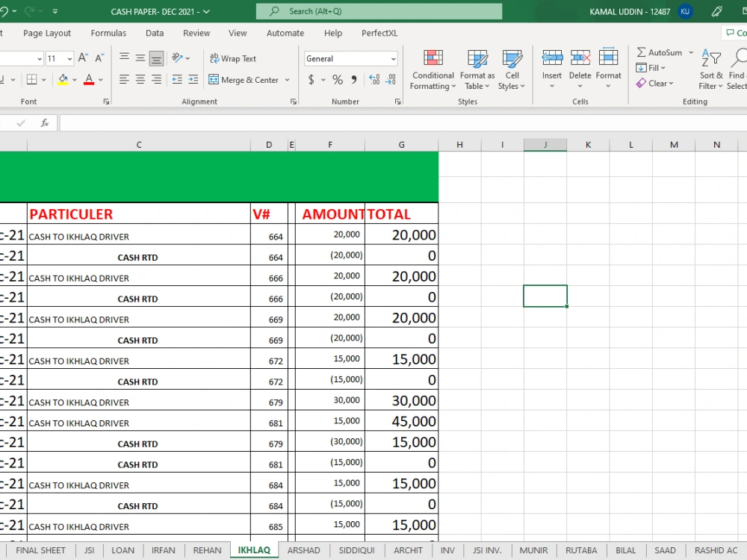The width and height of the screenshot is (747, 560).
Task: Center text horizontally
Action: (x=140, y=80)
